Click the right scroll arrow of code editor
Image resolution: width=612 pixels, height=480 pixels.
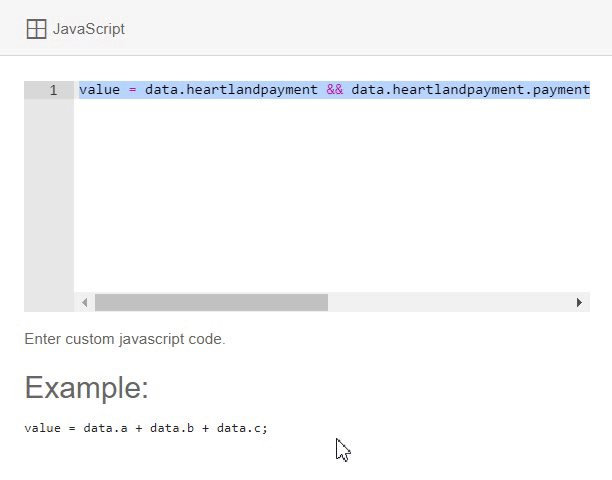point(579,302)
